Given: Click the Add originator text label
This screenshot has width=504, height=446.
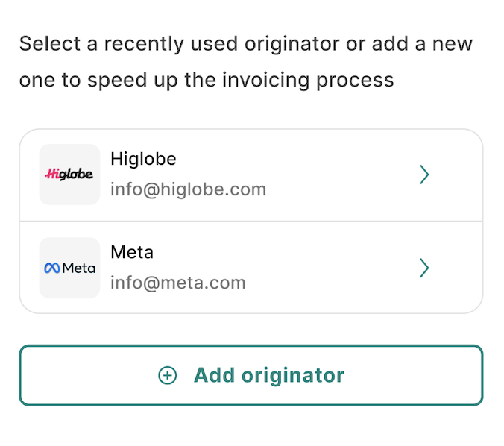Looking at the screenshot, I should 269,375.
